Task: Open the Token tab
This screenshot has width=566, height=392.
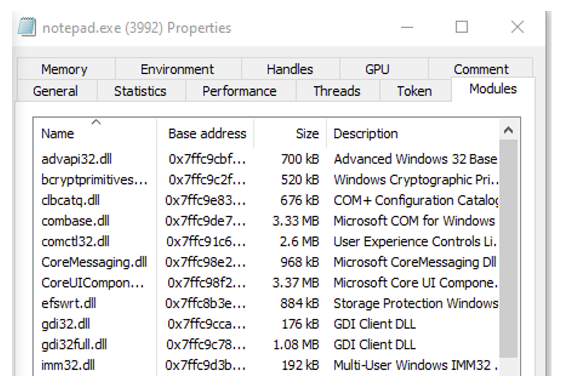Action: click(x=414, y=91)
